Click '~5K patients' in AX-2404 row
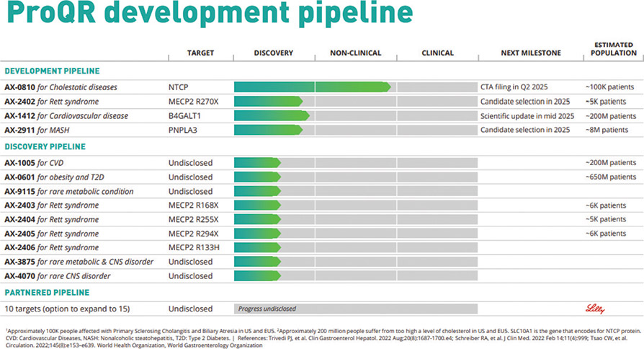644x349 pixels. tap(606, 219)
